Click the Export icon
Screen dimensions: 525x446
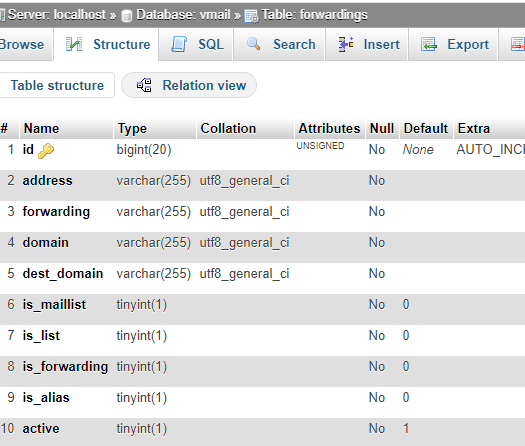pyautogui.click(x=429, y=44)
